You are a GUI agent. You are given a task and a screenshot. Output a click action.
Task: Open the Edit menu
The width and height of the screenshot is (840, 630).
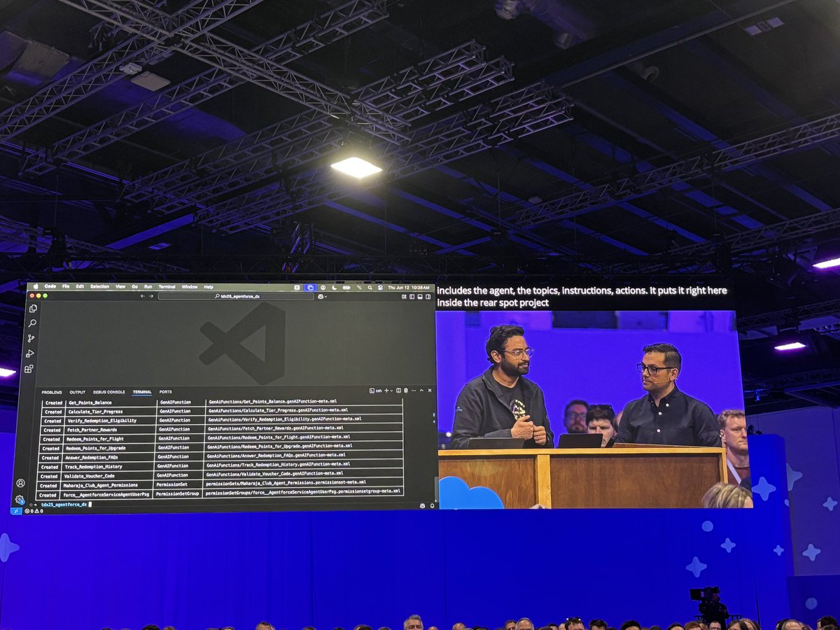coord(80,286)
